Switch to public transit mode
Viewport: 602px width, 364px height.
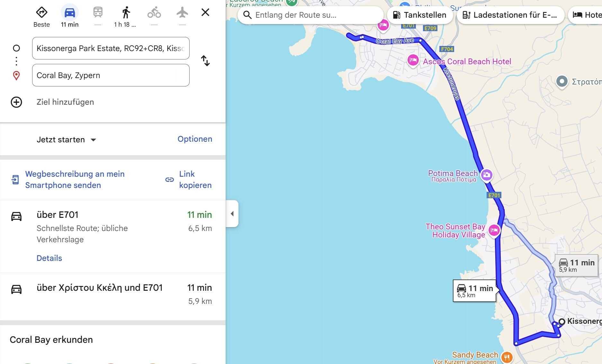click(98, 13)
